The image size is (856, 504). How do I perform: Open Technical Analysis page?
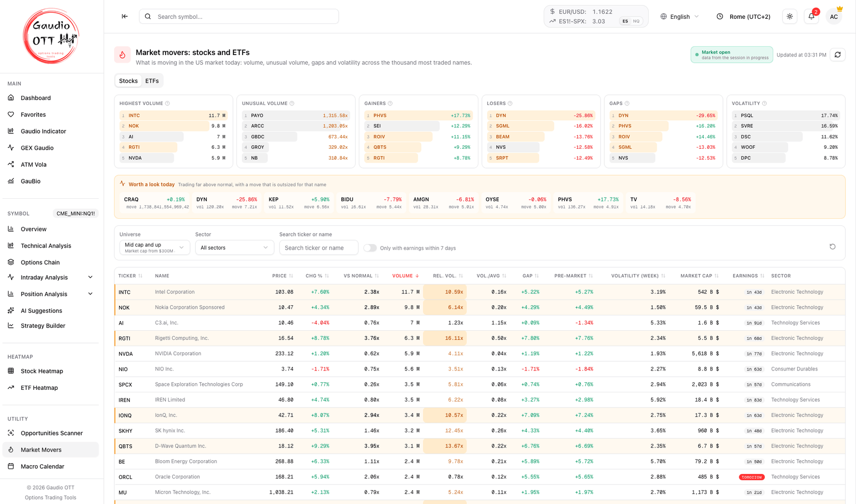(x=50, y=246)
